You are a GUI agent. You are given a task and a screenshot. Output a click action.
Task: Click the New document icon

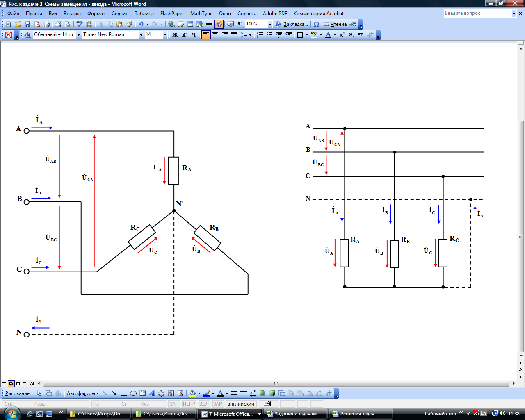click(8, 24)
